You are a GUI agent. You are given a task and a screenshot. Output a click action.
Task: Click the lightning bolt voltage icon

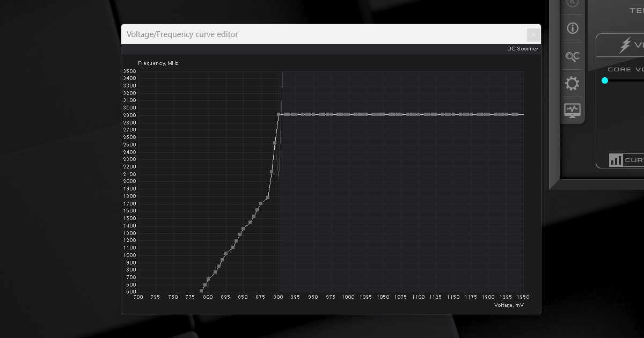(625, 45)
